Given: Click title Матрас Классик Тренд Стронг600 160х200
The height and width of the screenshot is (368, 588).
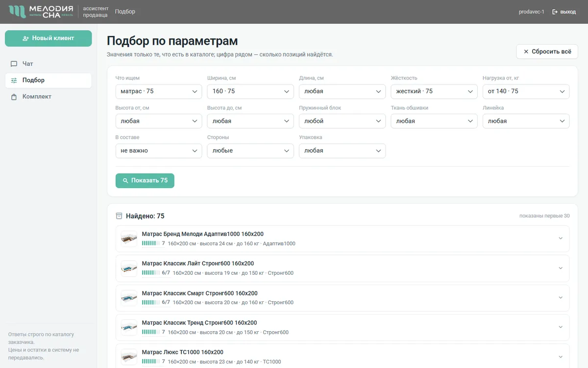Looking at the screenshot, I should coord(199,323).
